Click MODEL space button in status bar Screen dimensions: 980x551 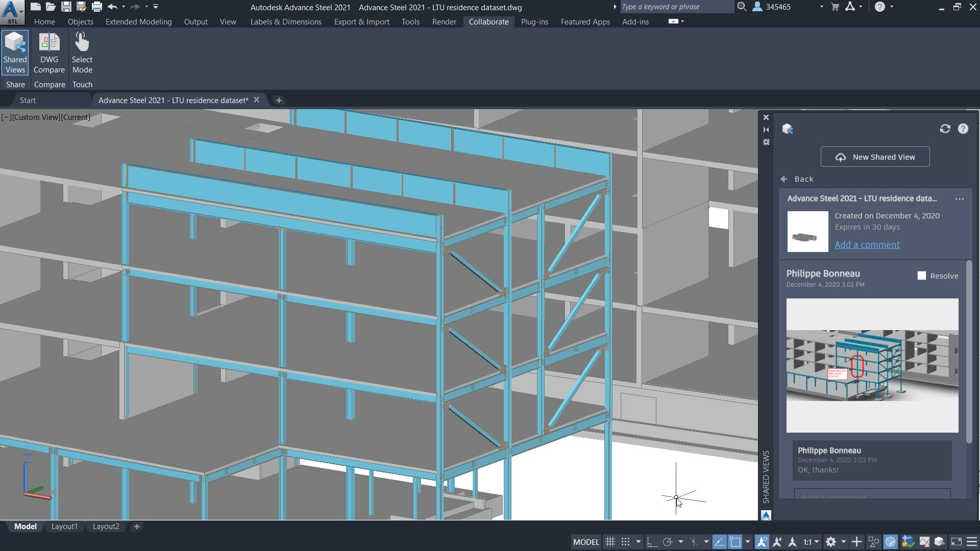[x=586, y=542]
